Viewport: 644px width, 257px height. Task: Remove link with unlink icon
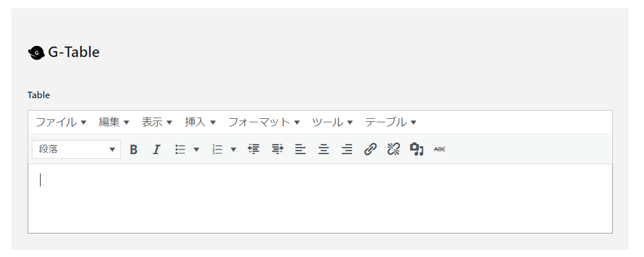pos(393,149)
